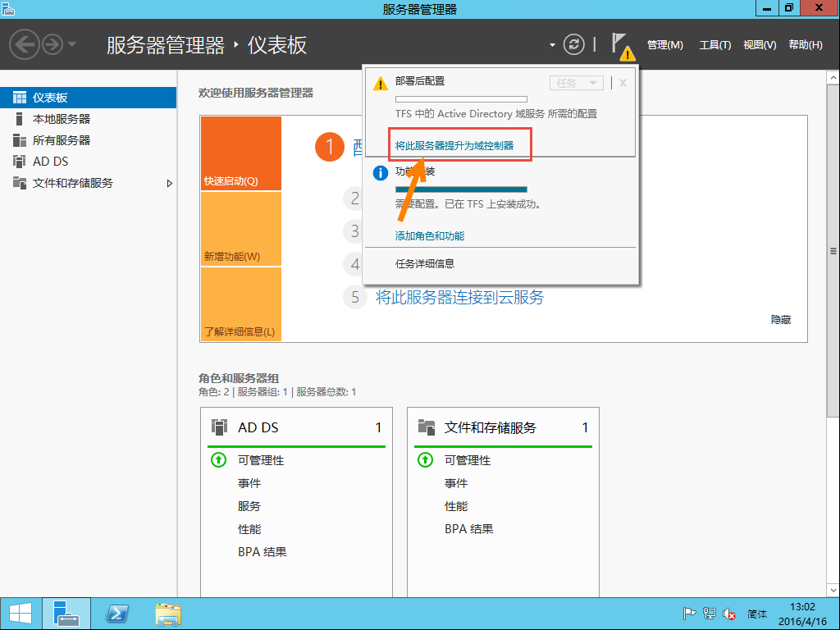The height and width of the screenshot is (630, 840).
Task: Click the filled blue installation progress bar
Action: [x=461, y=189]
